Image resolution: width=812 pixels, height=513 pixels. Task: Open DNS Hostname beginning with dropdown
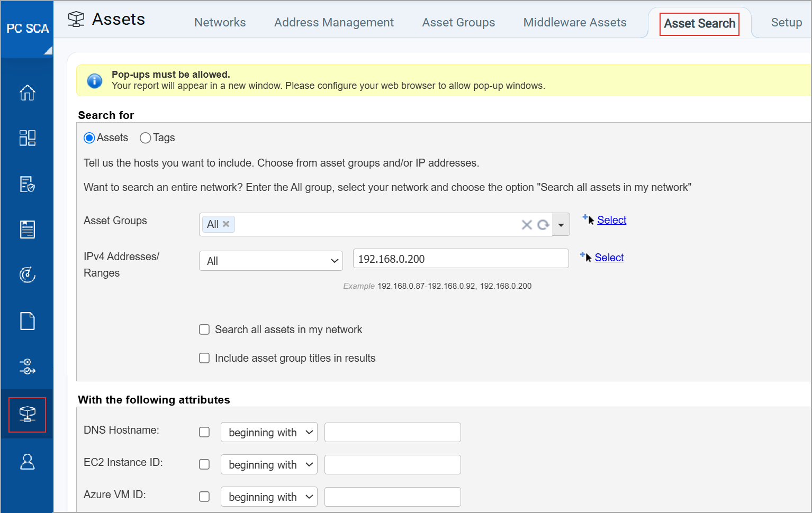269,432
